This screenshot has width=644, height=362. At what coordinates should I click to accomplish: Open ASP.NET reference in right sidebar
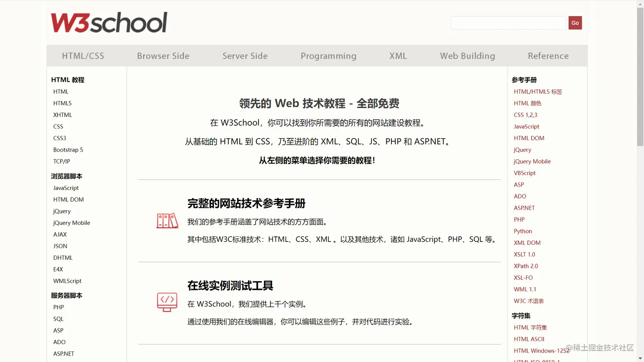pyautogui.click(x=524, y=208)
